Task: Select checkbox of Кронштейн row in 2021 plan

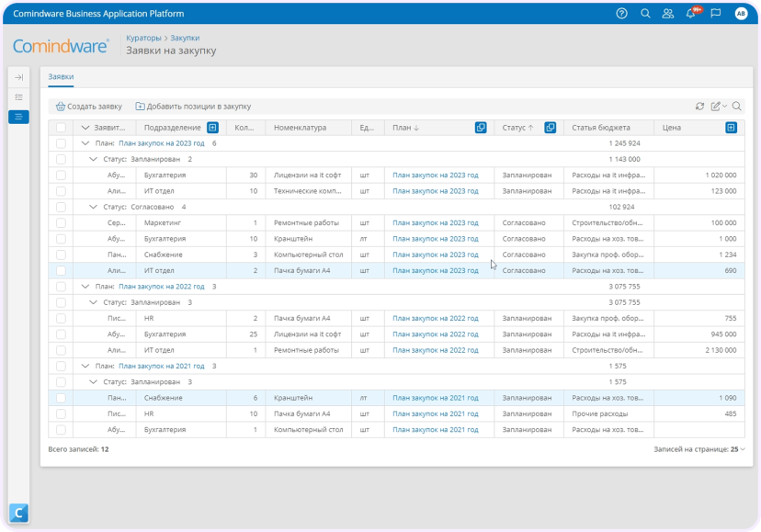Action: [61, 398]
